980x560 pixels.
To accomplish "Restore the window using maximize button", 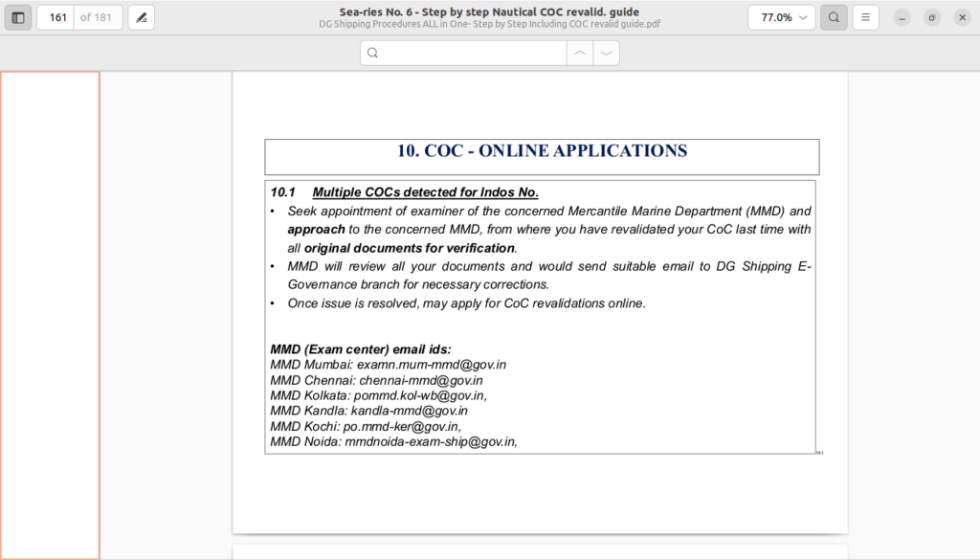I will 932,17.
